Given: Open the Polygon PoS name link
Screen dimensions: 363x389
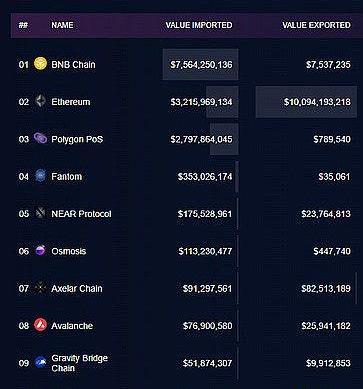Looking at the screenshot, I should coord(77,139).
